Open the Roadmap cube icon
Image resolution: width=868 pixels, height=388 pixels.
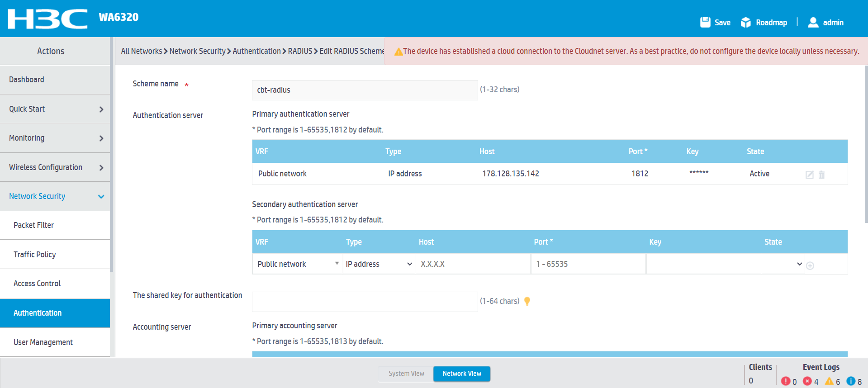745,23
